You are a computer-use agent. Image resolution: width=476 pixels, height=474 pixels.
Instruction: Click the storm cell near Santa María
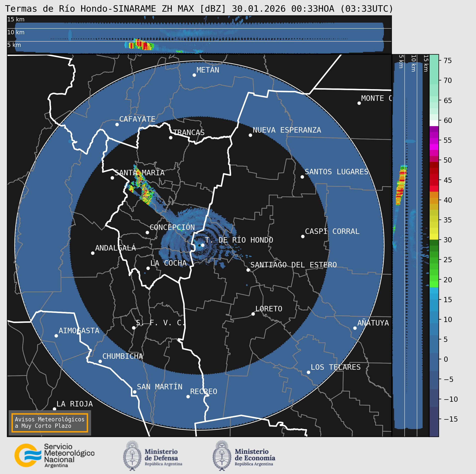pos(145,190)
